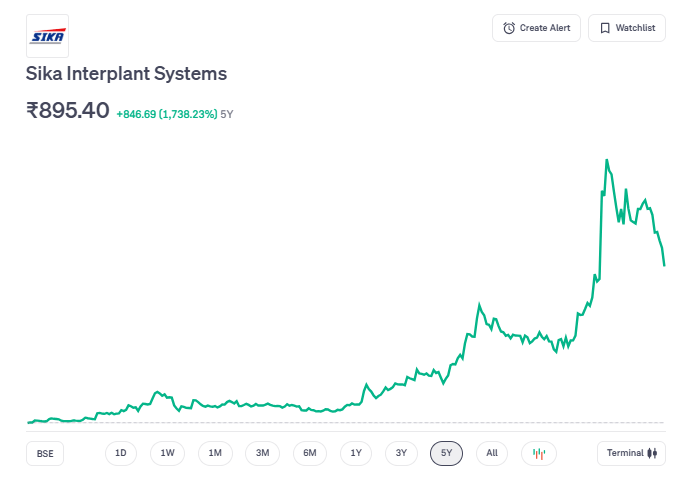Image resolution: width=682 pixels, height=486 pixels.
Task: Show the 1Y price history
Action: (x=356, y=453)
